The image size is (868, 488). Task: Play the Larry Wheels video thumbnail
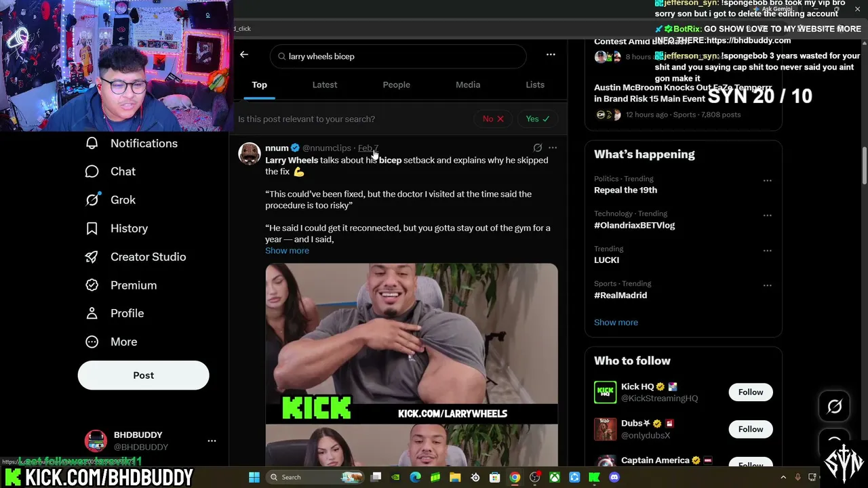pyautogui.click(x=412, y=344)
